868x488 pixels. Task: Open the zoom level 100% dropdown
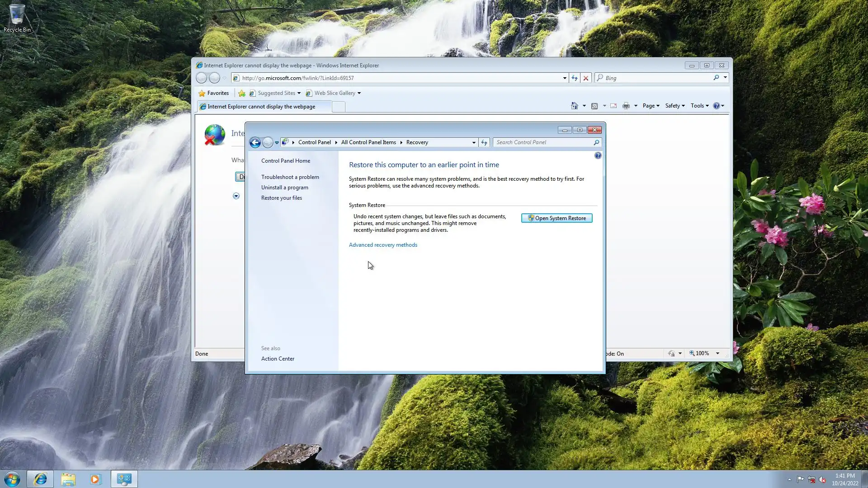coord(717,353)
